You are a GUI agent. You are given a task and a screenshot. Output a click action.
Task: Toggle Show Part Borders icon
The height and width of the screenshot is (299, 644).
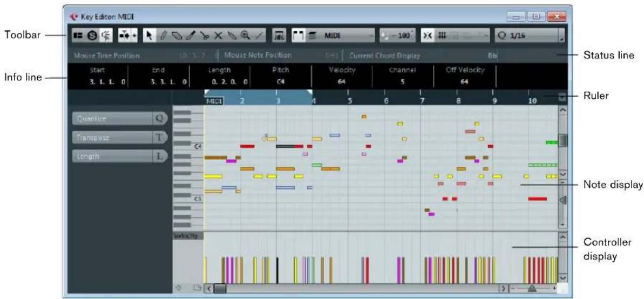click(299, 36)
